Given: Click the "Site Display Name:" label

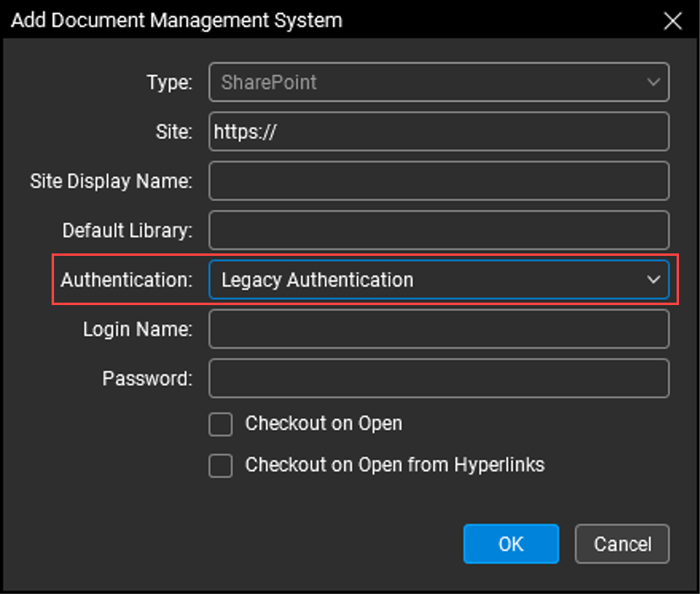Looking at the screenshot, I should (x=111, y=182).
